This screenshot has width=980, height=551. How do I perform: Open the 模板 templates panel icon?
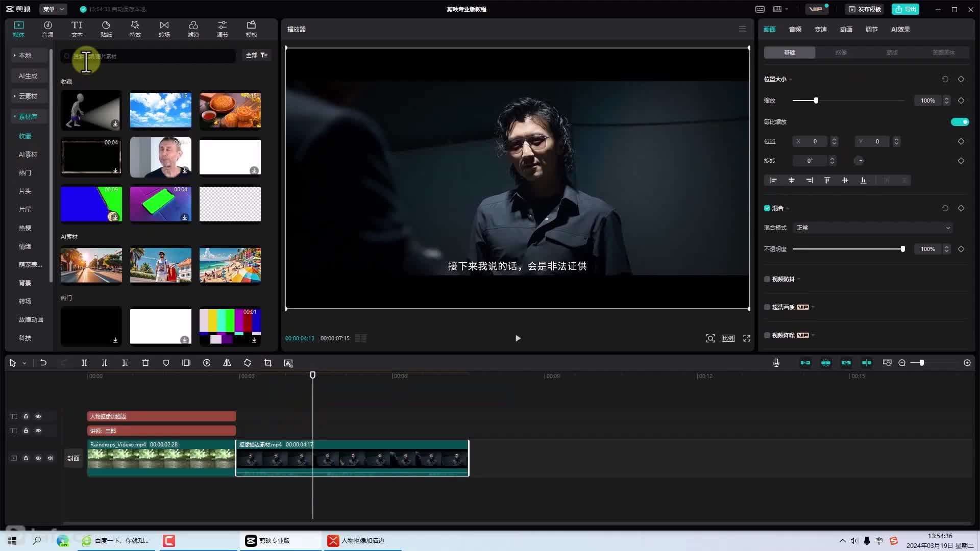[251, 29]
